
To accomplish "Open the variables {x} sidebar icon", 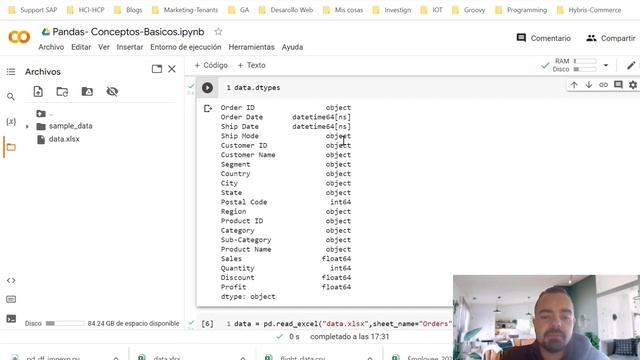I will (x=11, y=122).
